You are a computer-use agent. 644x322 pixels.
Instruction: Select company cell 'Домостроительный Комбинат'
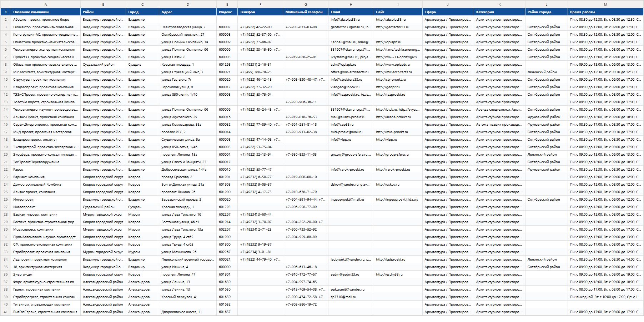pyautogui.click(x=46, y=185)
